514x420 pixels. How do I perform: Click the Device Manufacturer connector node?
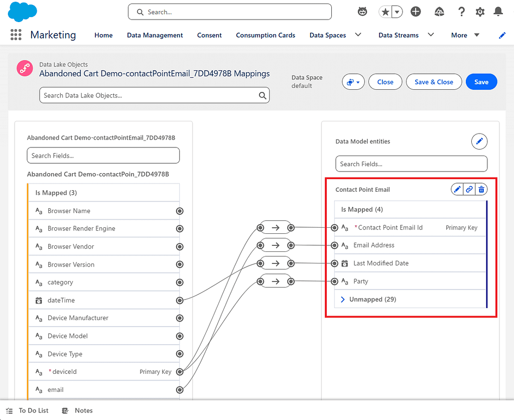click(180, 318)
